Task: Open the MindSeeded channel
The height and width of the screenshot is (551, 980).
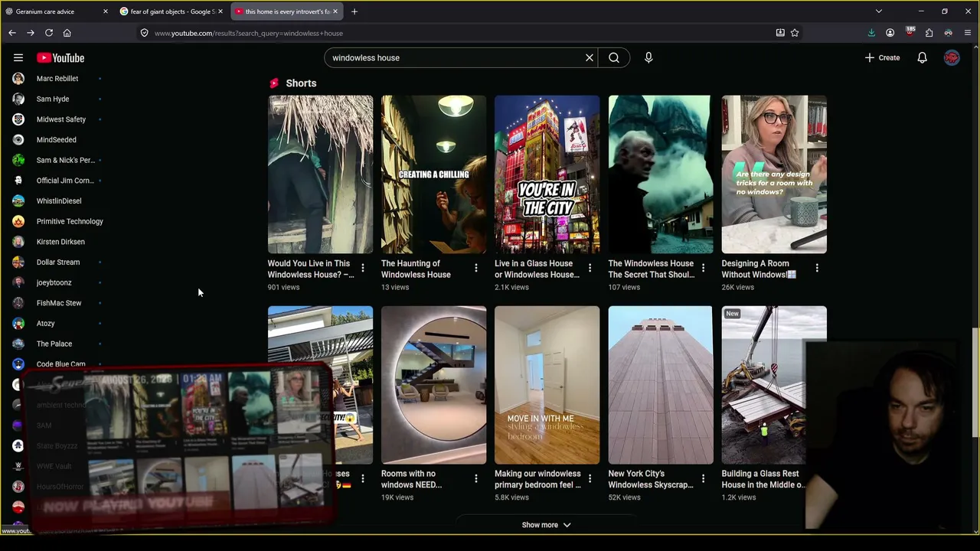Action: (57, 140)
